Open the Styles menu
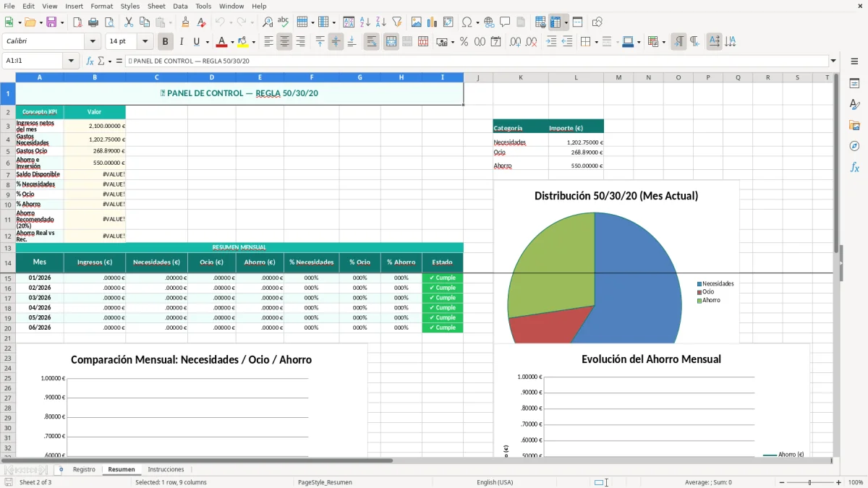This screenshot has width=868, height=488. 130,6
